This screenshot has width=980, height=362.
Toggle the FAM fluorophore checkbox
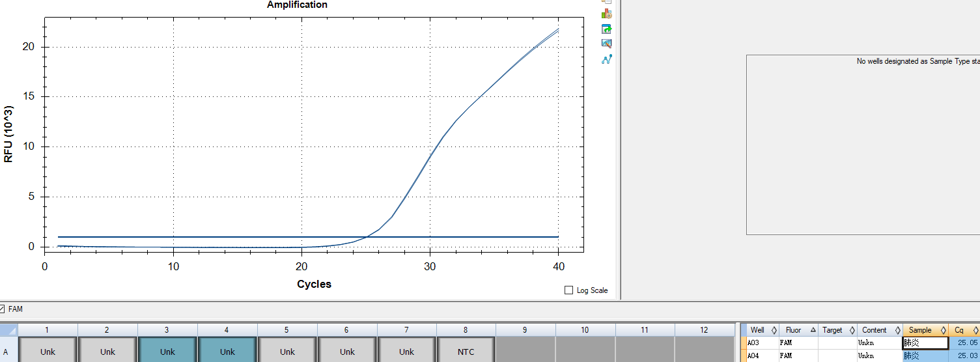2,309
